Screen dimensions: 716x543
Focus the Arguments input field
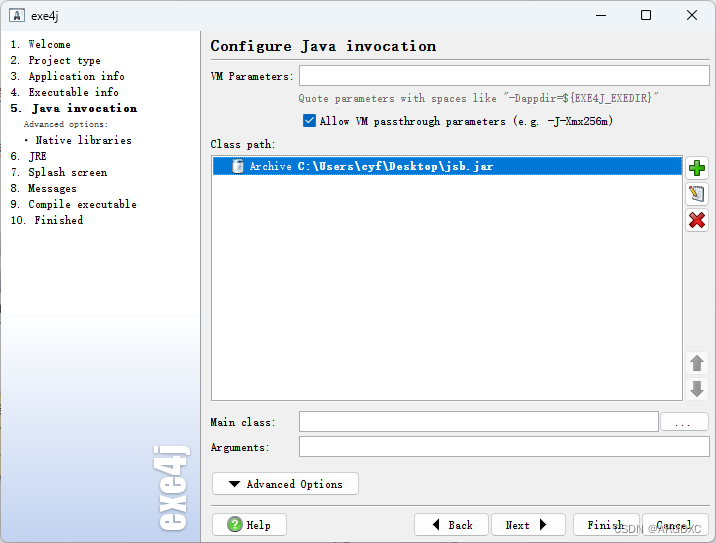(x=504, y=447)
